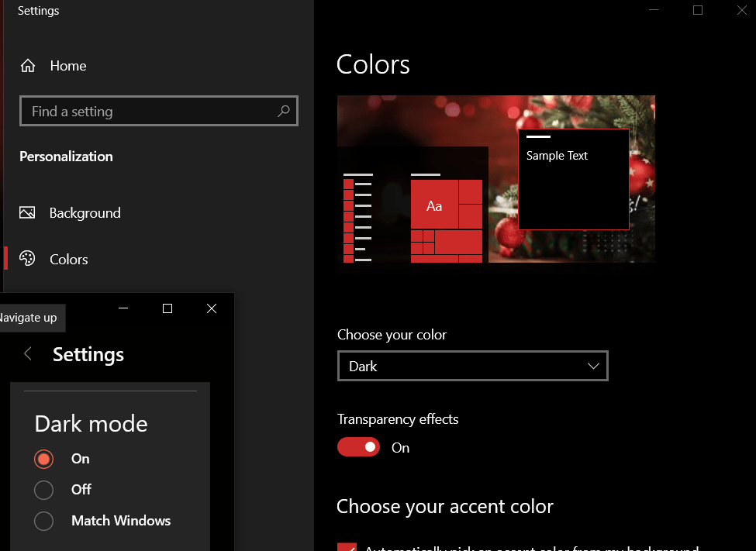Open the Choose your color dropdown

[x=473, y=365]
